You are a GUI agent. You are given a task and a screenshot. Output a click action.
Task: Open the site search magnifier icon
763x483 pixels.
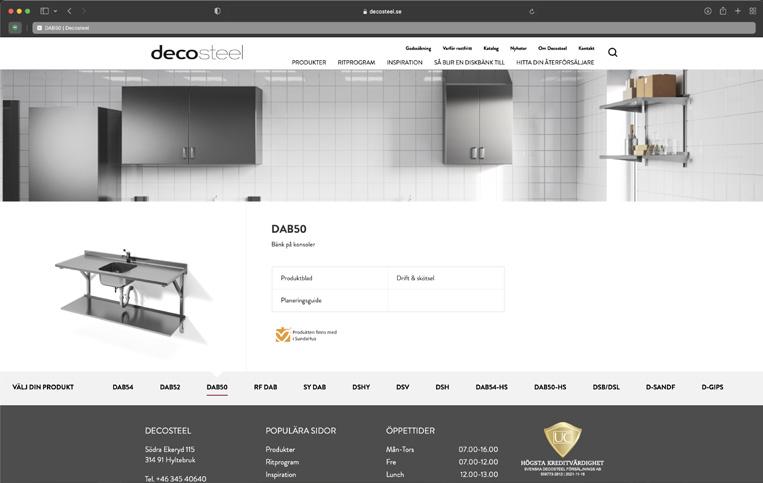click(613, 52)
